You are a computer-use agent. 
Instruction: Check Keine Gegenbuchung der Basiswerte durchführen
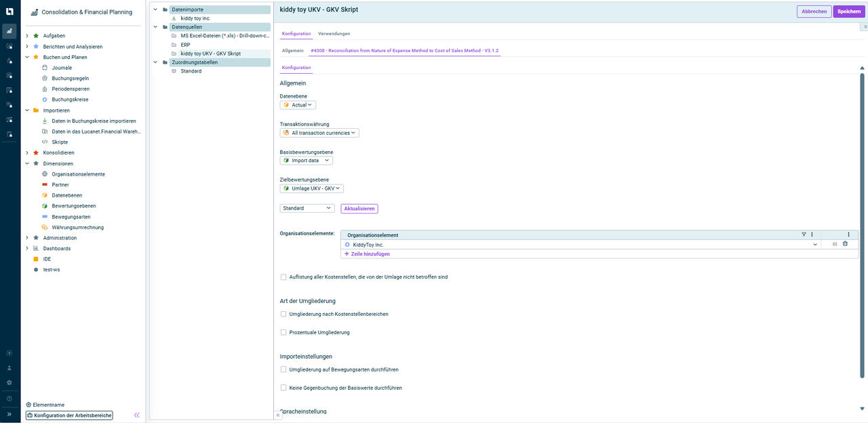coord(283,388)
